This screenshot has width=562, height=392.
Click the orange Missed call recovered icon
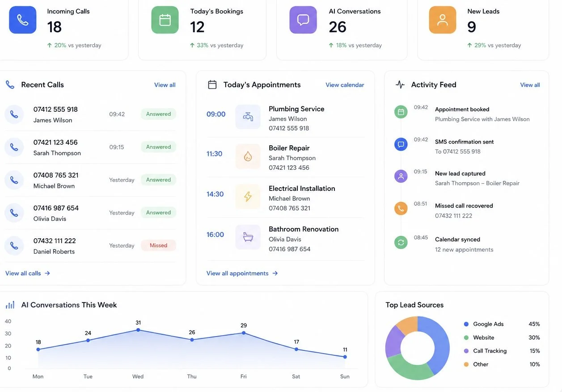(x=401, y=208)
